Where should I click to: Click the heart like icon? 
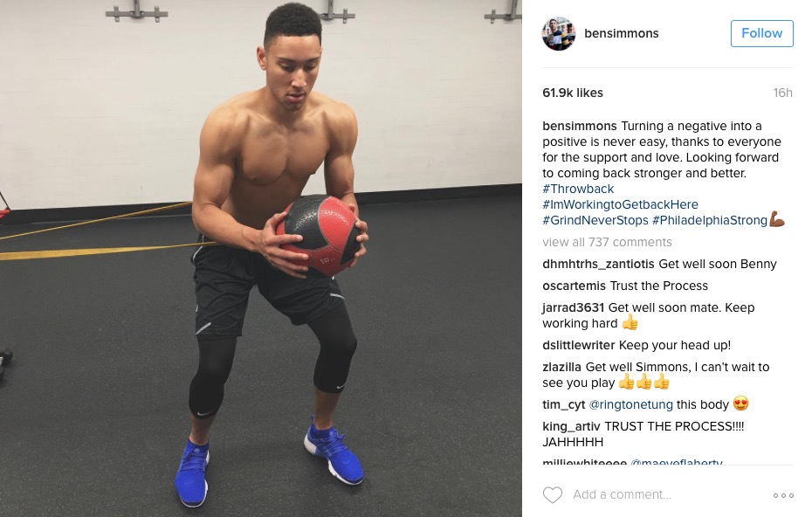[x=552, y=494]
